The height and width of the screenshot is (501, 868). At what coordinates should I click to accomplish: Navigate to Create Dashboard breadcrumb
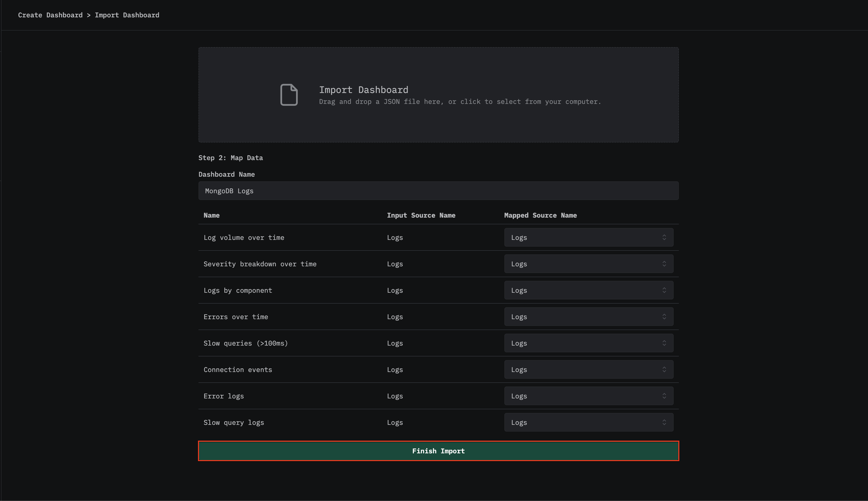[50, 15]
